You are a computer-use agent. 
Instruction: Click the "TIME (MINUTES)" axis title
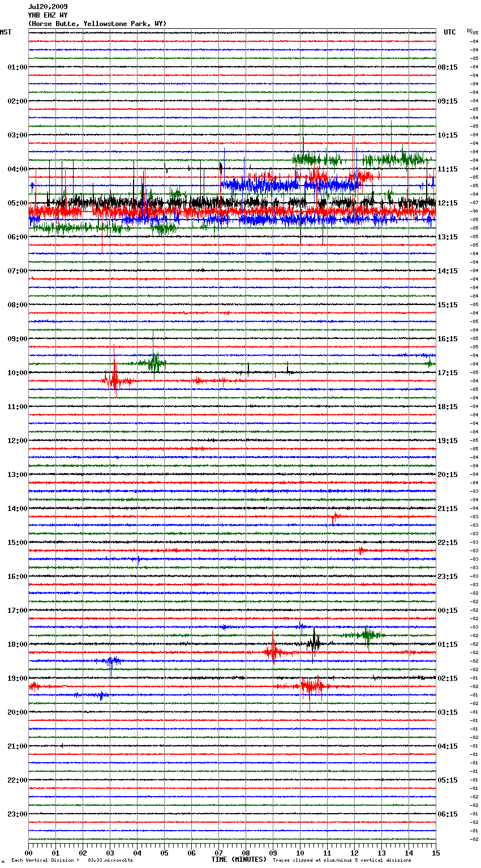[239, 860]
